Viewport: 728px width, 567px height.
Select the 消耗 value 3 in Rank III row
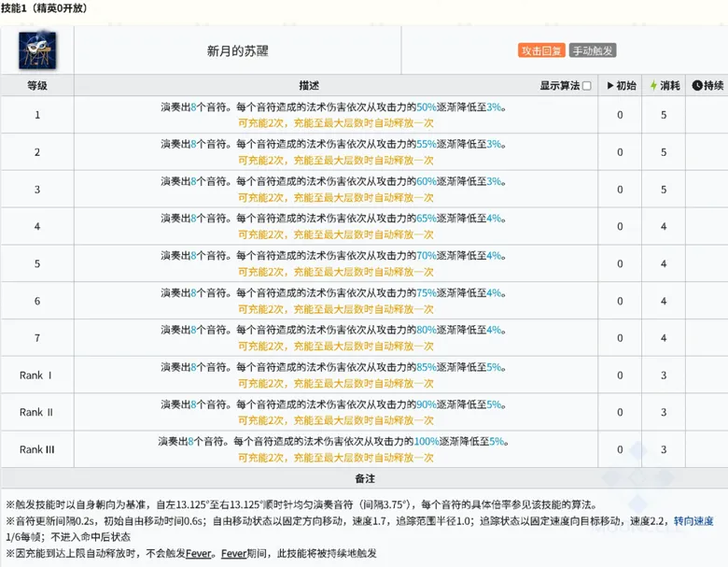[x=664, y=449]
